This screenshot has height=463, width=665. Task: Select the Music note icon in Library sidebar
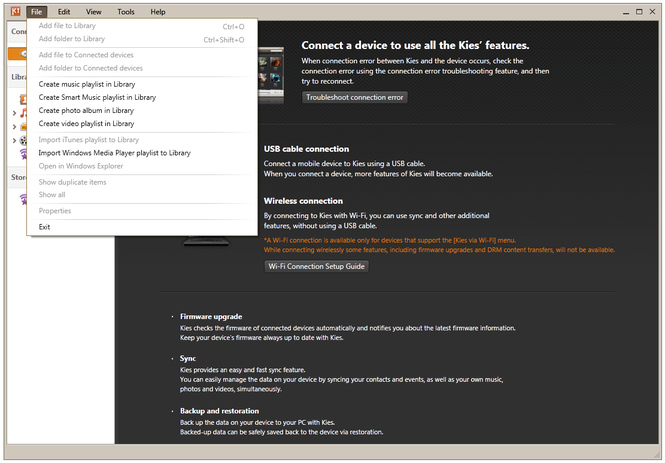pyautogui.click(x=23, y=113)
